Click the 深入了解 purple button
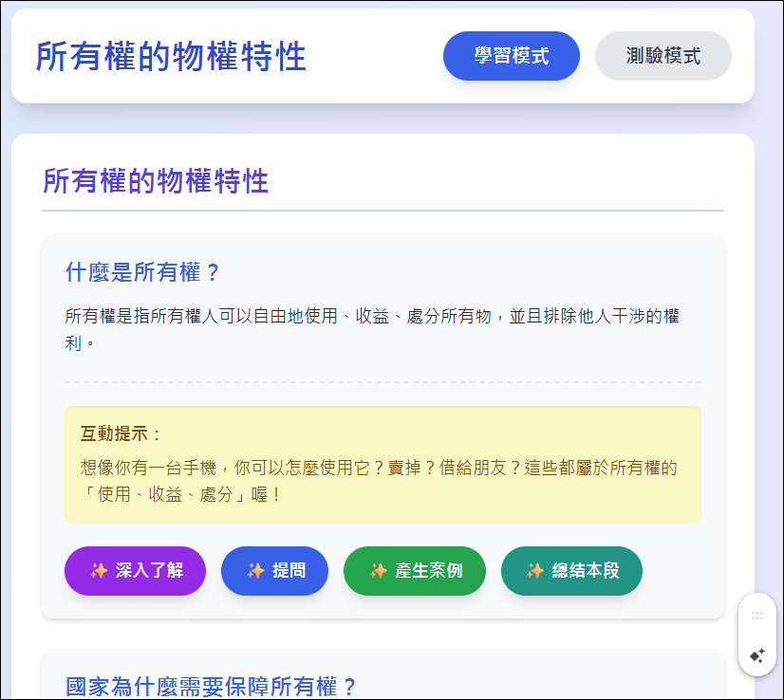Viewport: 784px width, 700px height. [135, 571]
